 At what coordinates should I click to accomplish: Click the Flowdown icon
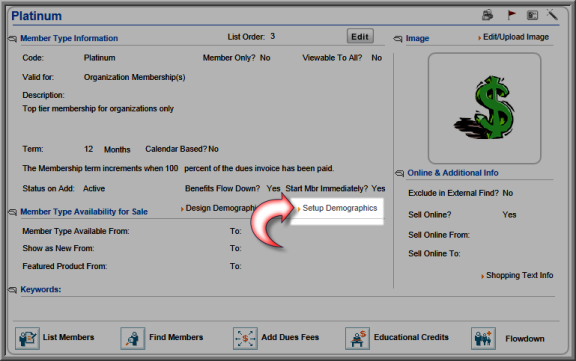click(x=483, y=338)
